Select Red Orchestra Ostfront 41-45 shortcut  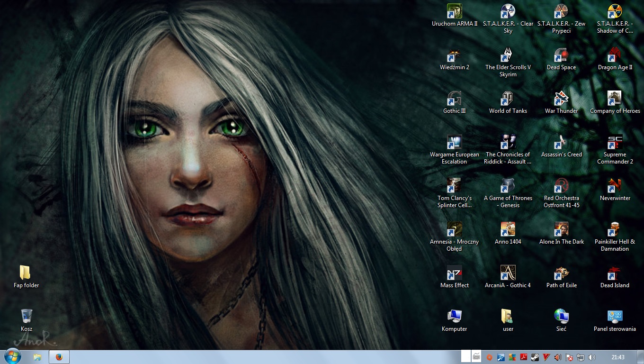tap(561, 193)
